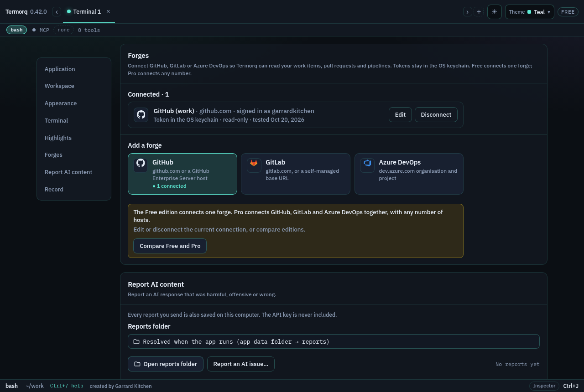Open the Inspector from status bar

(544, 386)
